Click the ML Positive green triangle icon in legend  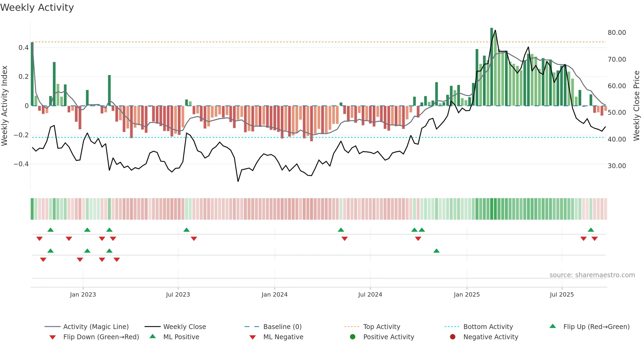point(152,336)
